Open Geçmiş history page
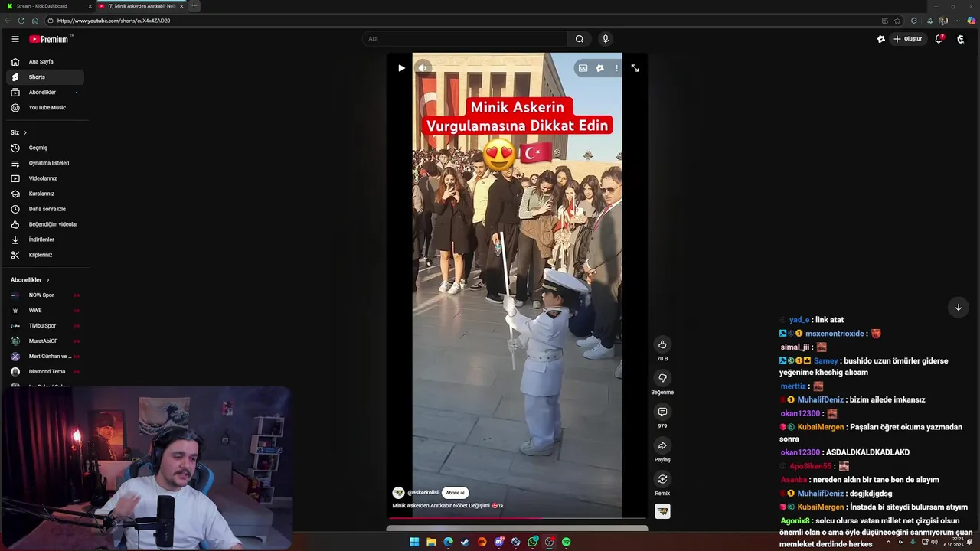This screenshot has width=980, height=551. click(x=44, y=148)
